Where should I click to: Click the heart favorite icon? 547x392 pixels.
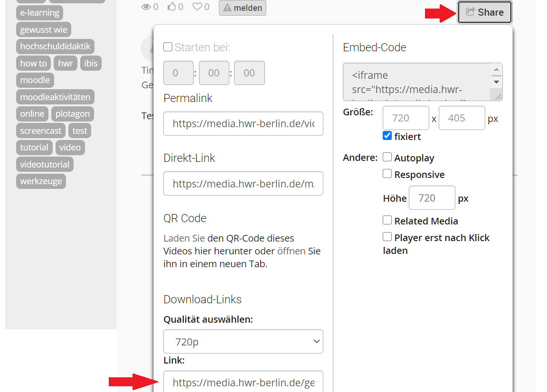click(x=197, y=6)
